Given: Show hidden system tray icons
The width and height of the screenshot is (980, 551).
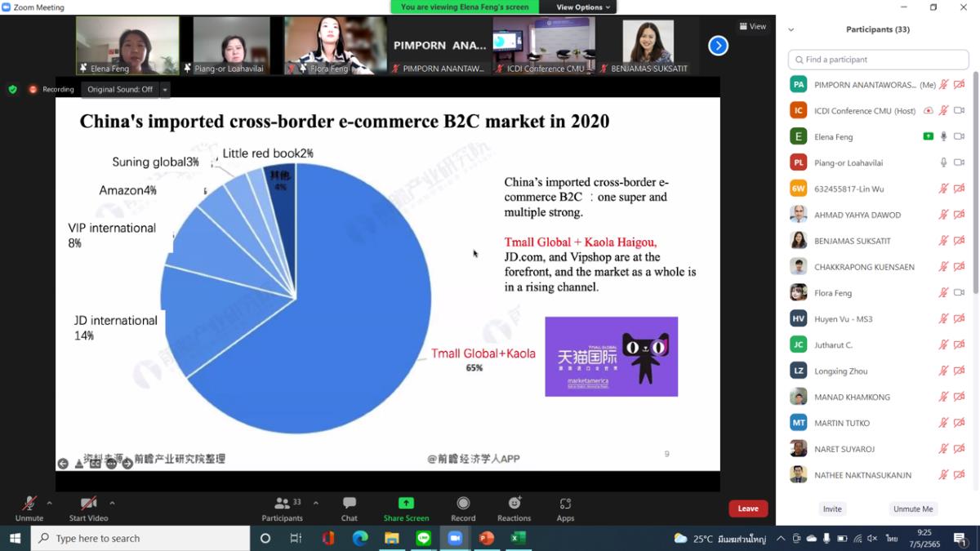Looking at the screenshot, I should click(782, 538).
